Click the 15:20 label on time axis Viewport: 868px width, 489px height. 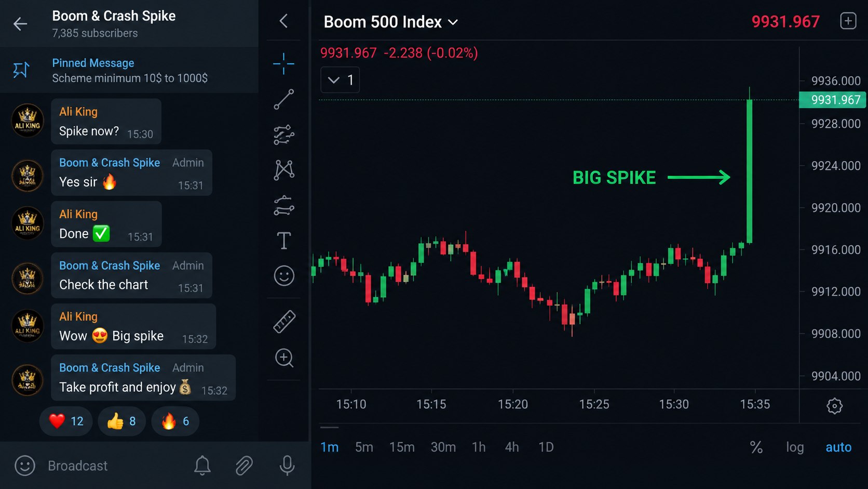click(x=513, y=404)
